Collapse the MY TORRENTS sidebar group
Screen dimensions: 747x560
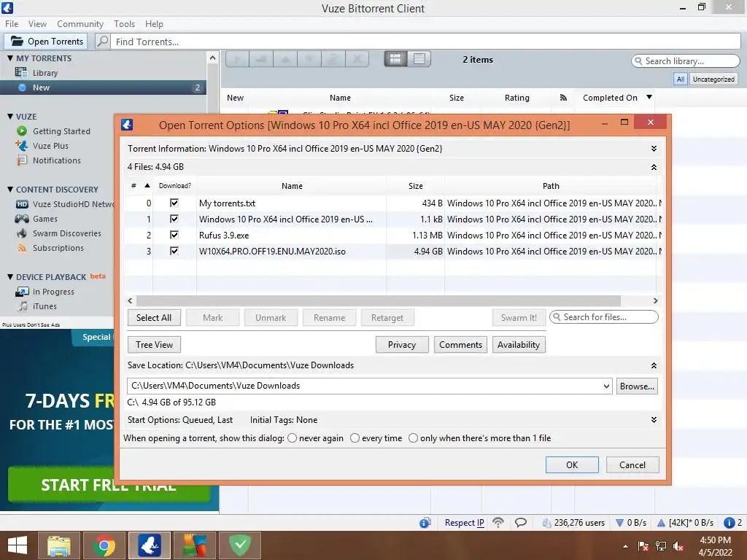coord(10,58)
